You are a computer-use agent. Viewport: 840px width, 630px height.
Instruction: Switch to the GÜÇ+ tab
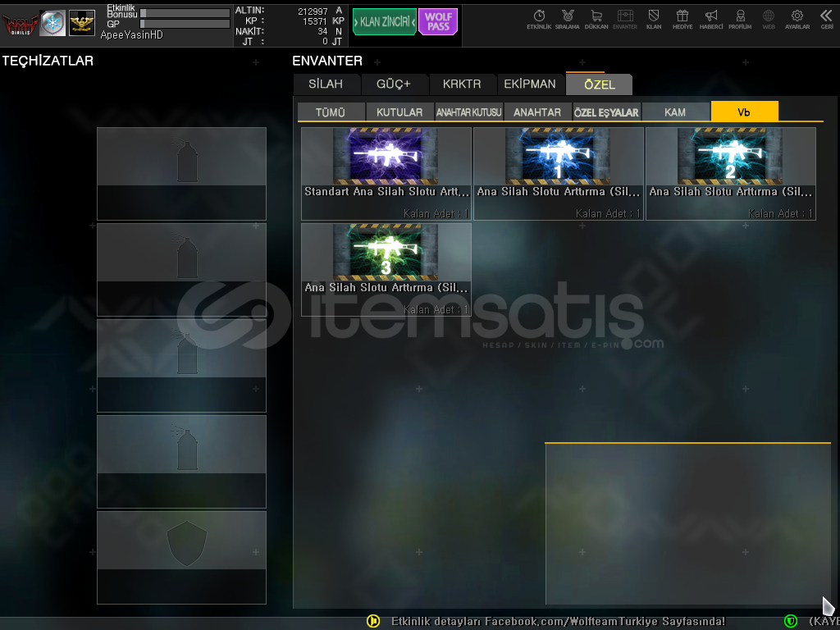pos(394,84)
